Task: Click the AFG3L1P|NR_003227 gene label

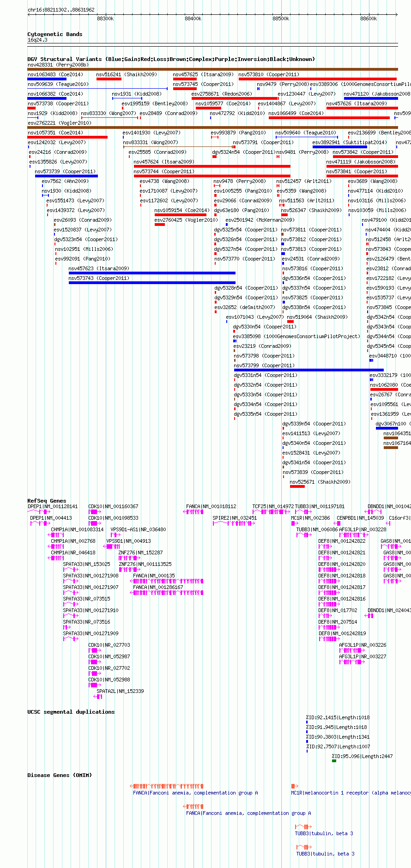Action: (x=363, y=656)
